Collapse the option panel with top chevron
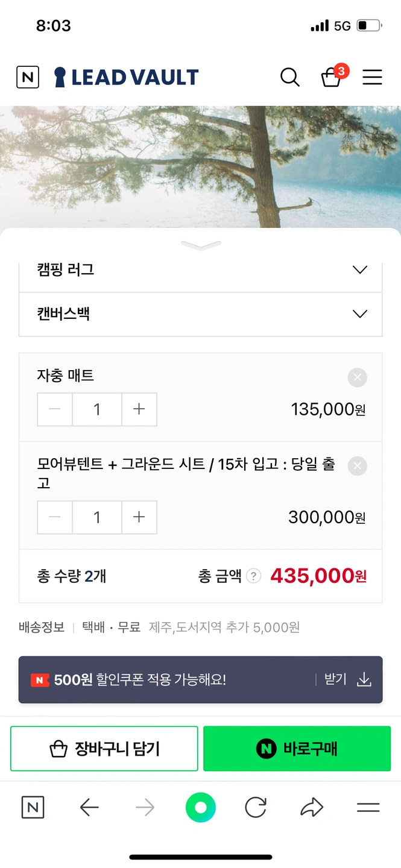Screen dimensions: 401x868 201,245
